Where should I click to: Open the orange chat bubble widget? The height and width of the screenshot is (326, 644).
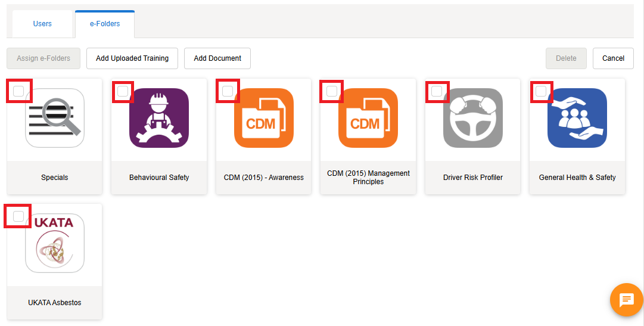point(626,299)
